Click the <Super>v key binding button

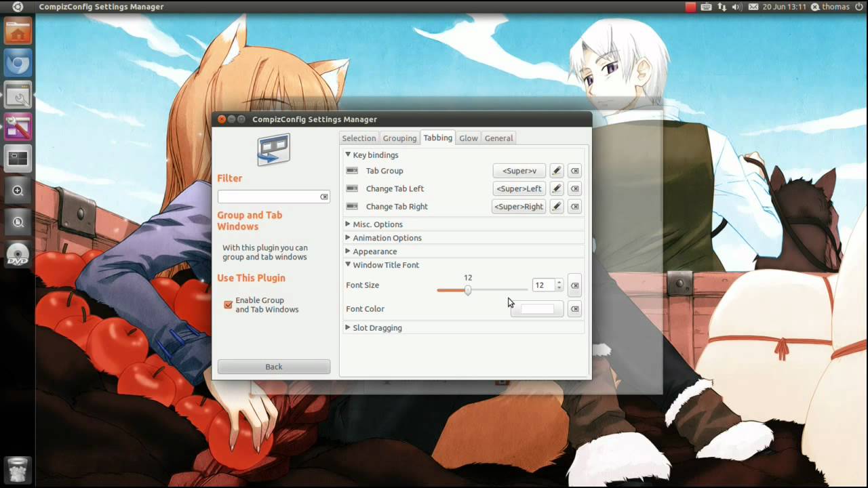519,171
